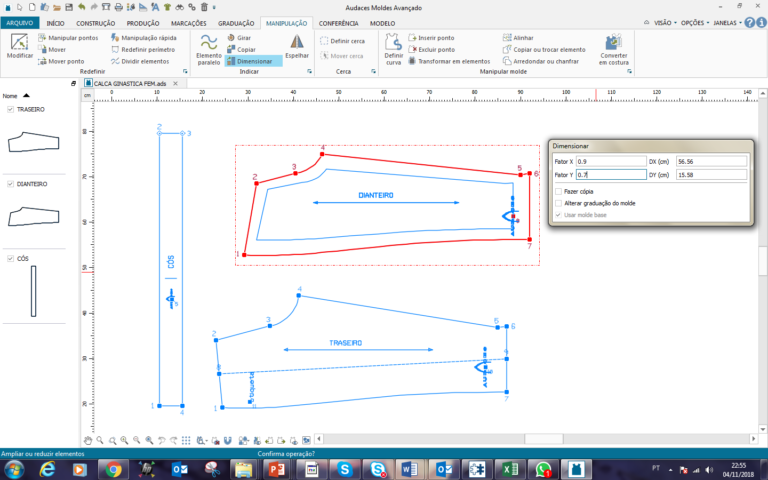Click the Elemento paralelo tool
Image resolution: width=768 pixels, height=480 pixels.
pyautogui.click(x=209, y=49)
